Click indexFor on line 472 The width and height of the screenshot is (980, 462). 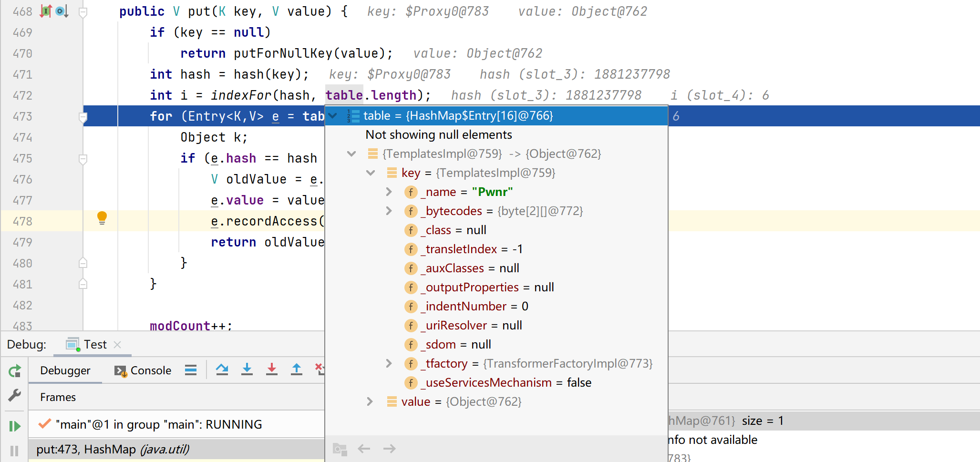pos(241,95)
